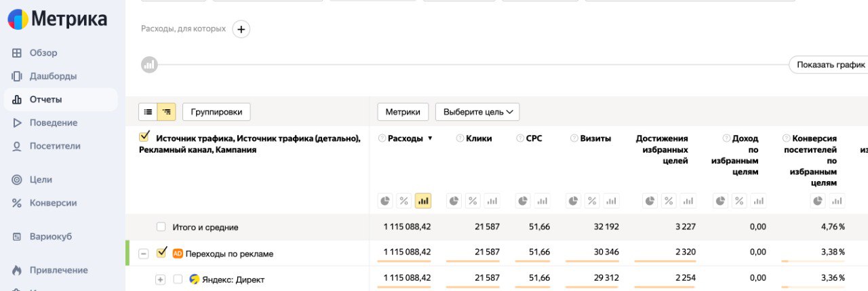
Task: Select bar chart icon under Визиты column
Action: 612,201
